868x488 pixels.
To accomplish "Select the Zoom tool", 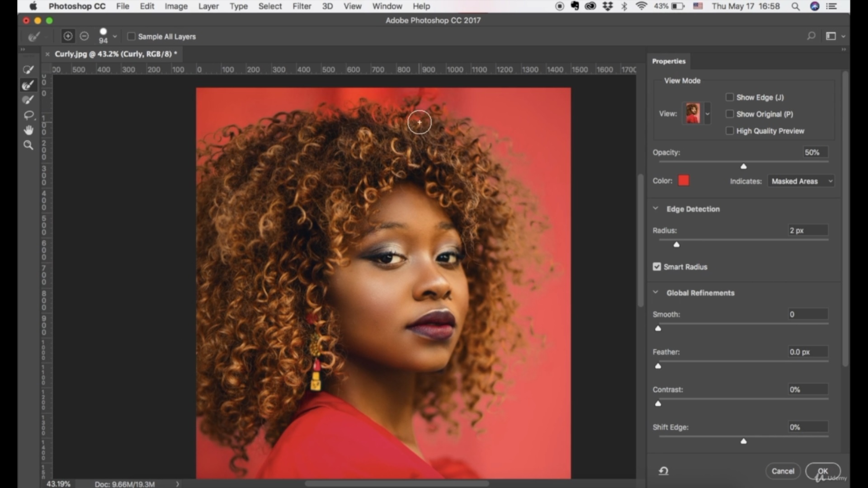I will (28, 145).
